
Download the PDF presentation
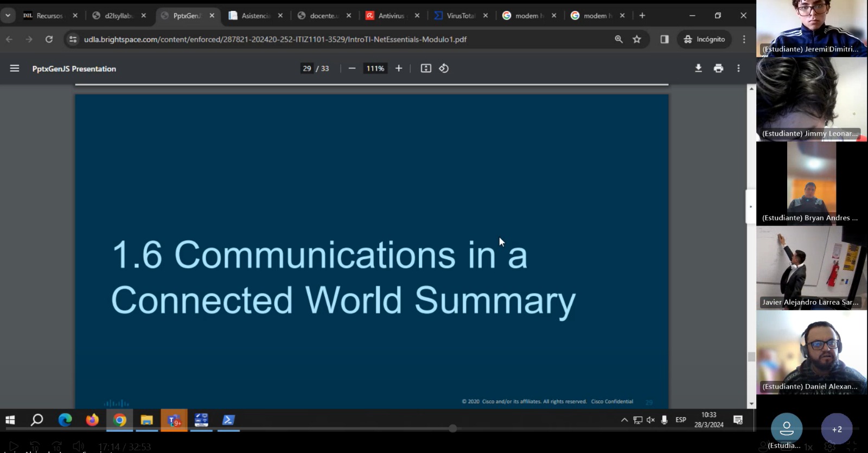click(698, 68)
